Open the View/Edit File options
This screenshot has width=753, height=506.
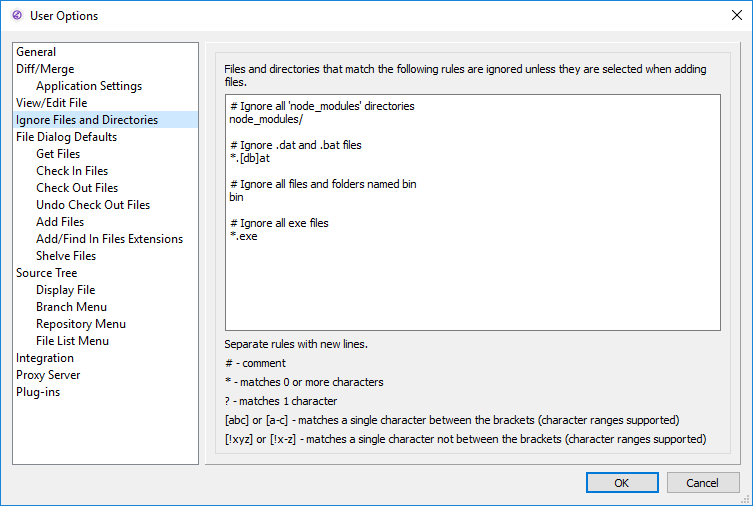51,103
